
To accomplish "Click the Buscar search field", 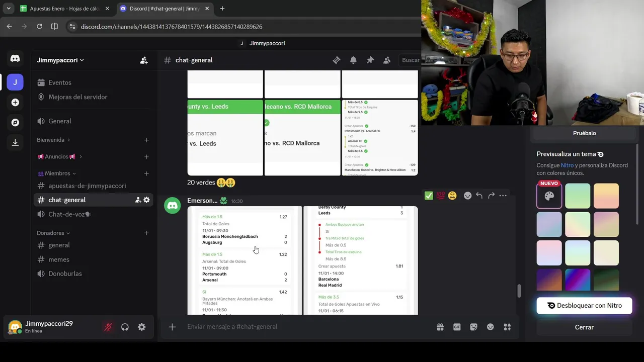I will (x=410, y=60).
